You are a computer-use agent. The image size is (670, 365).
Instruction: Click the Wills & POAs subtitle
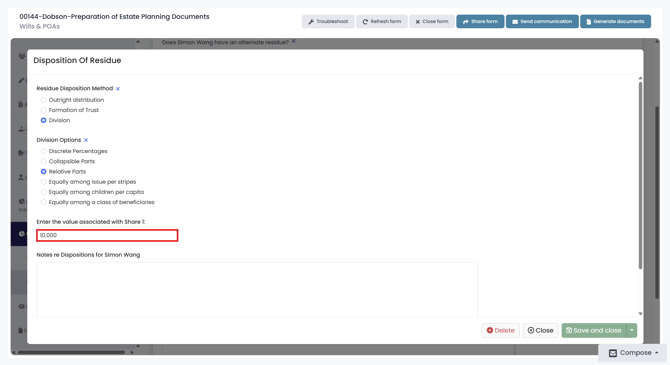point(39,26)
